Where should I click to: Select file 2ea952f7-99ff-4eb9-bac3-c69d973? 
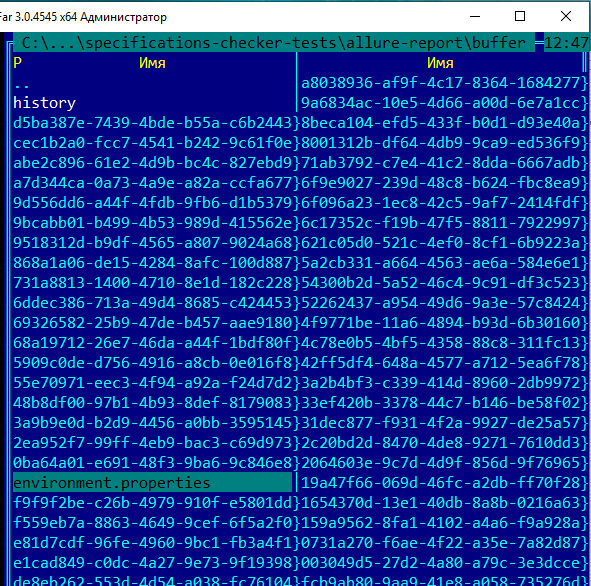coord(152,442)
